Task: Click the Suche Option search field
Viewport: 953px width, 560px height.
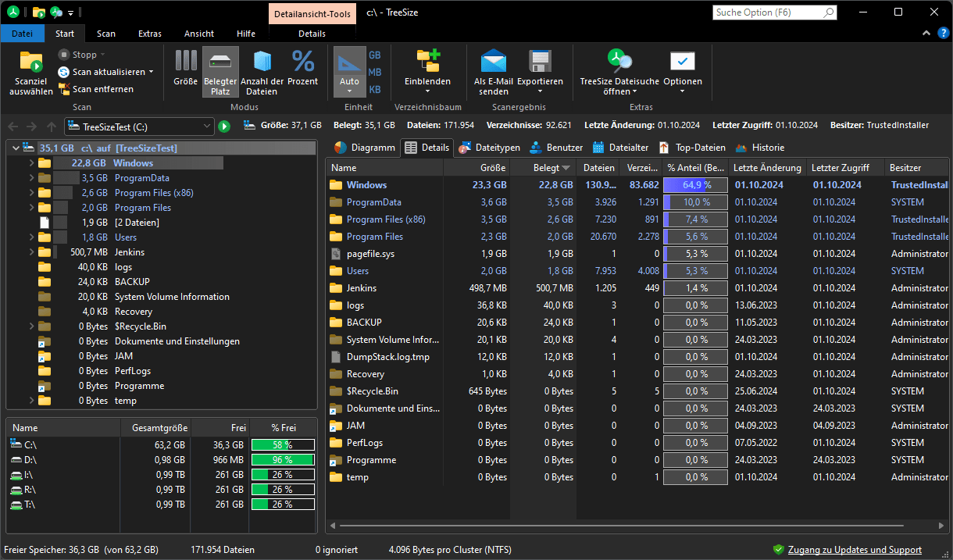Action: coord(775,12)
